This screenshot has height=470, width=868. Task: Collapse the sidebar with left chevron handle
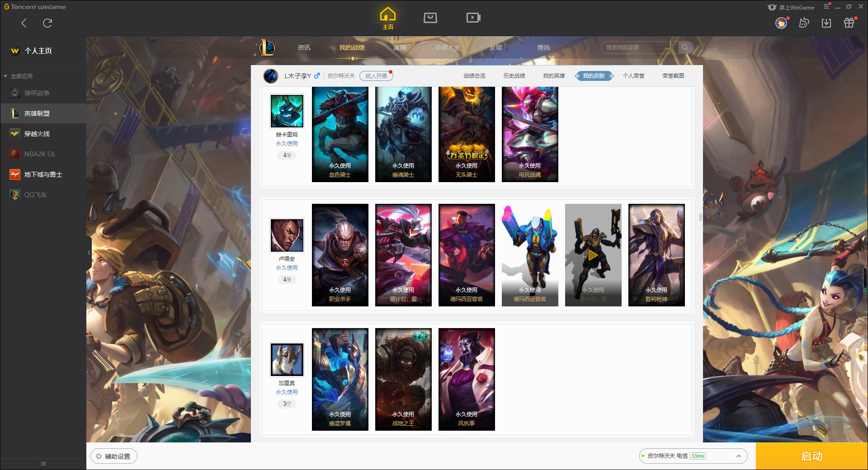pyautogui.click(x=89, y=253)
